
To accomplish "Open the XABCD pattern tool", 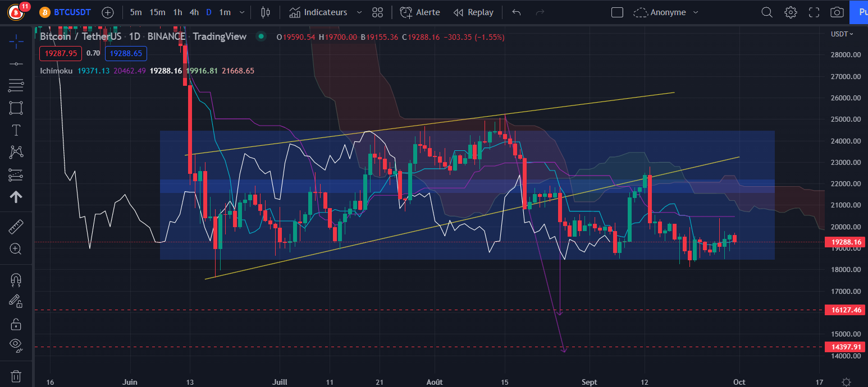I will [16, 152].
